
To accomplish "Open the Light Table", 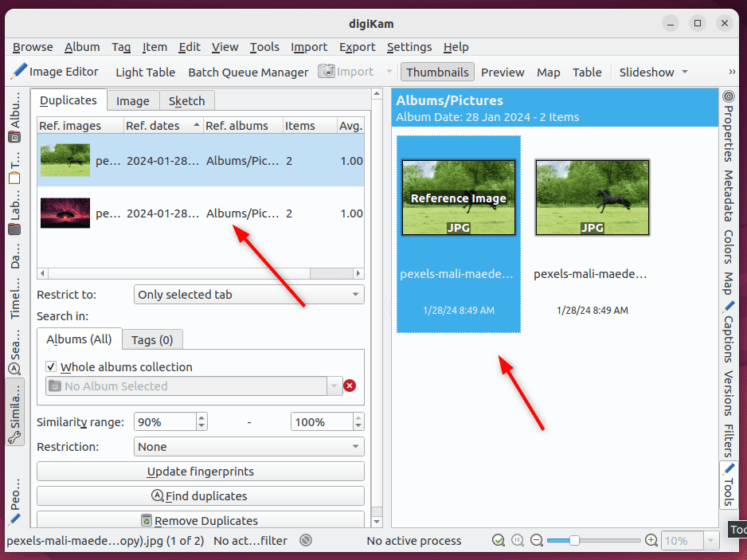I will 145,72.
